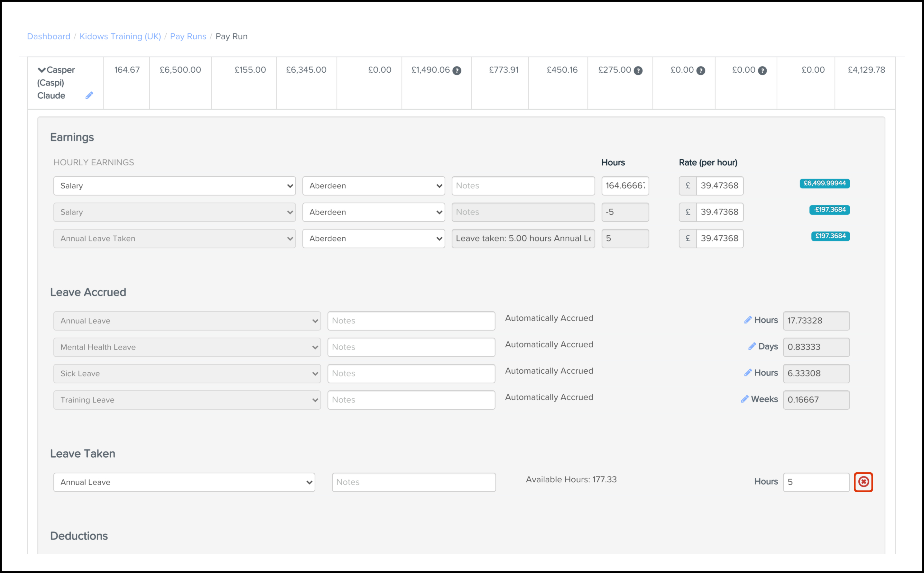Click help icon beside last £0.00 question mark
This screenshot has width=924, height=573.
(x=762, y=70)
